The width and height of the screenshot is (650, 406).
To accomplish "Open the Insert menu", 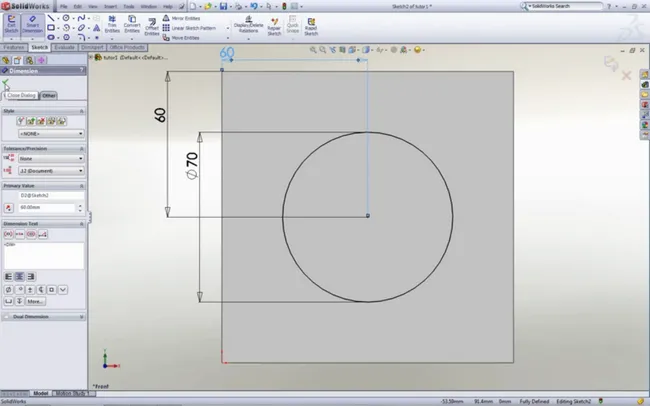I will pos(110,7).
